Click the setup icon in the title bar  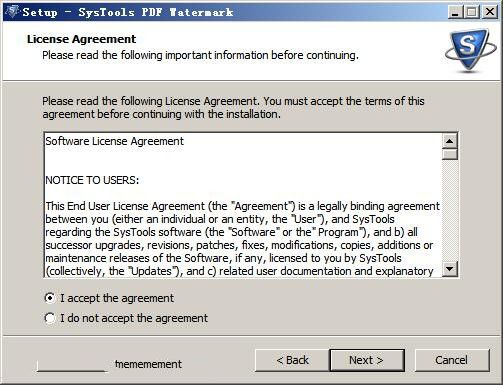coord(12,12)
